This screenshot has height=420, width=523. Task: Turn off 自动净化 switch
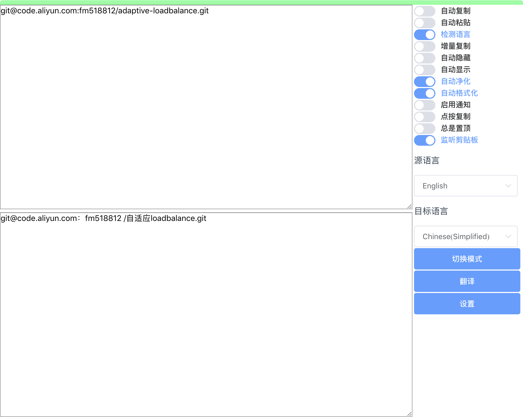[x=424, y=81]
